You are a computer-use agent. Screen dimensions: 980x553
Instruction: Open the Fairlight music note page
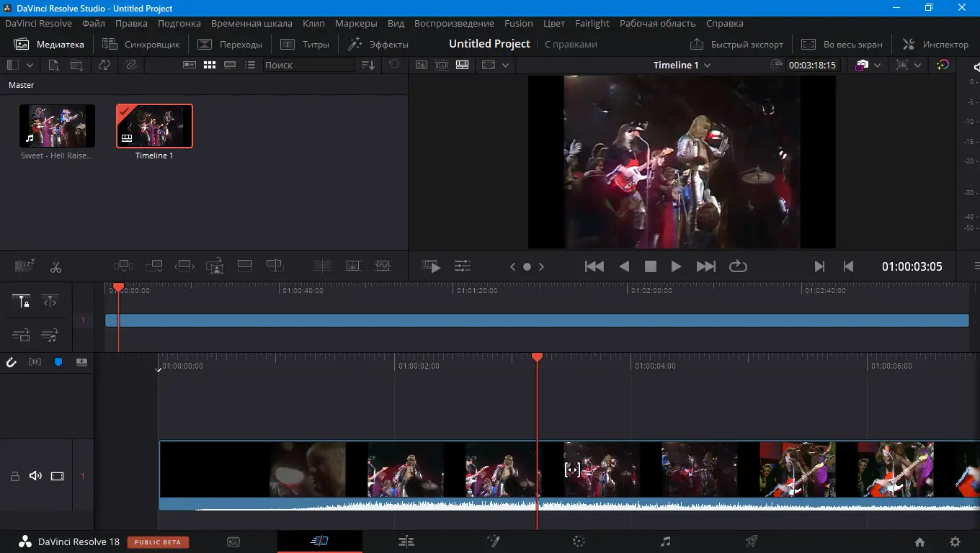coord(666,541)
